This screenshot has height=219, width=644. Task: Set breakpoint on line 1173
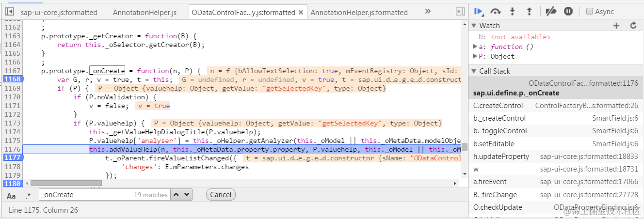13,123
